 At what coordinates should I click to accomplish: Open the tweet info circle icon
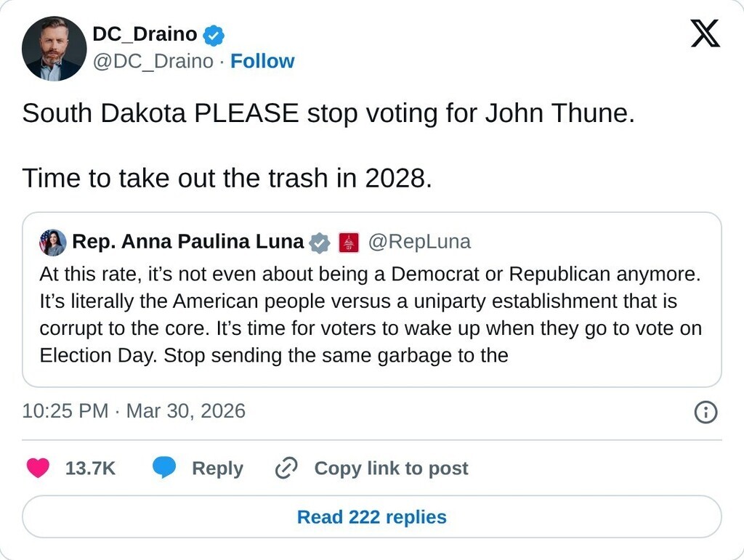705,413
